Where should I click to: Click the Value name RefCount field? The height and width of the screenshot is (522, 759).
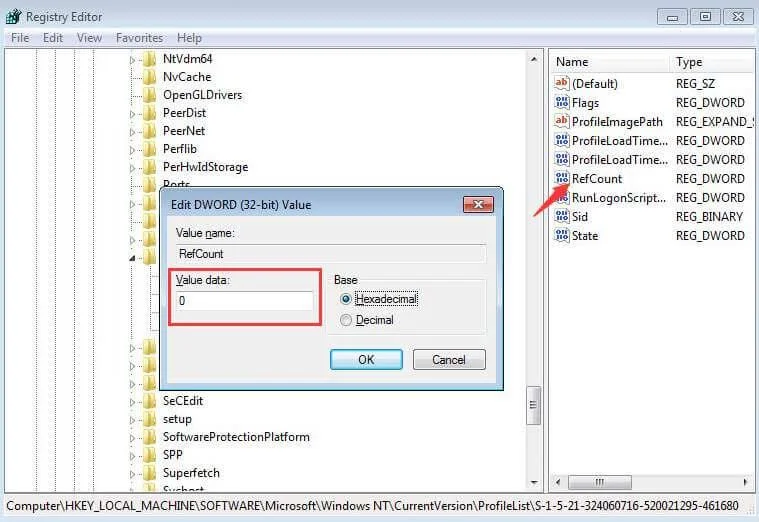point(331,254)
